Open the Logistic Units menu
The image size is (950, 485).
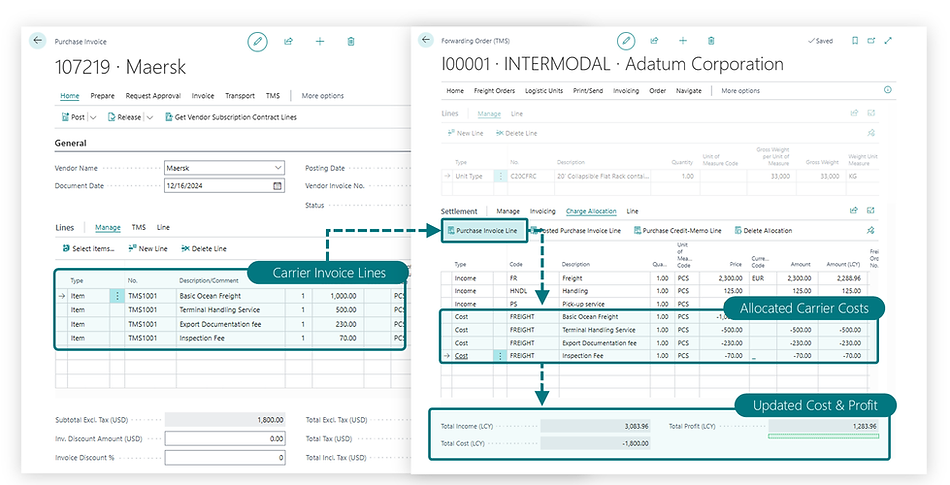coord(543,91)
